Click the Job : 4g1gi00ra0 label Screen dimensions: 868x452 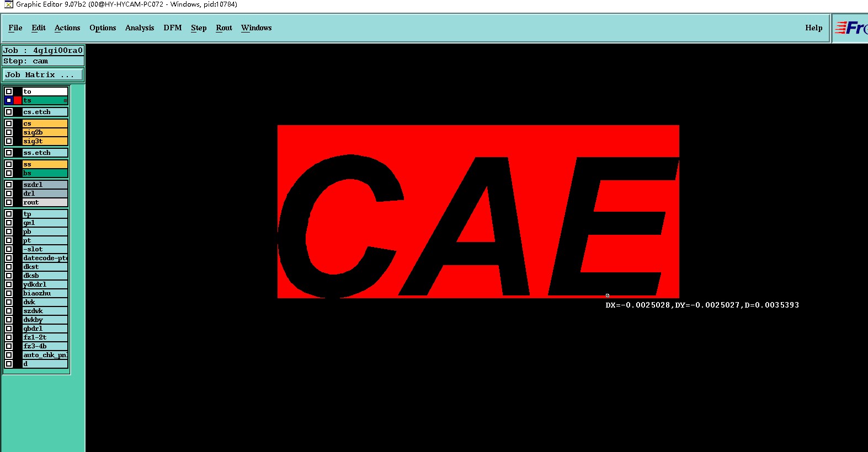click(43, 50)
